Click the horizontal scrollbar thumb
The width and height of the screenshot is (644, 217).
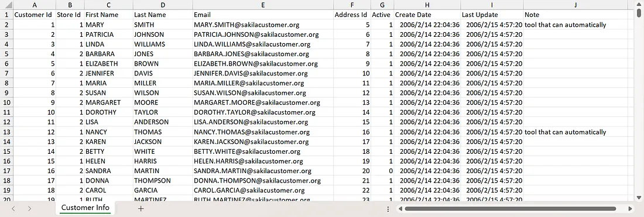pos(510,209)
